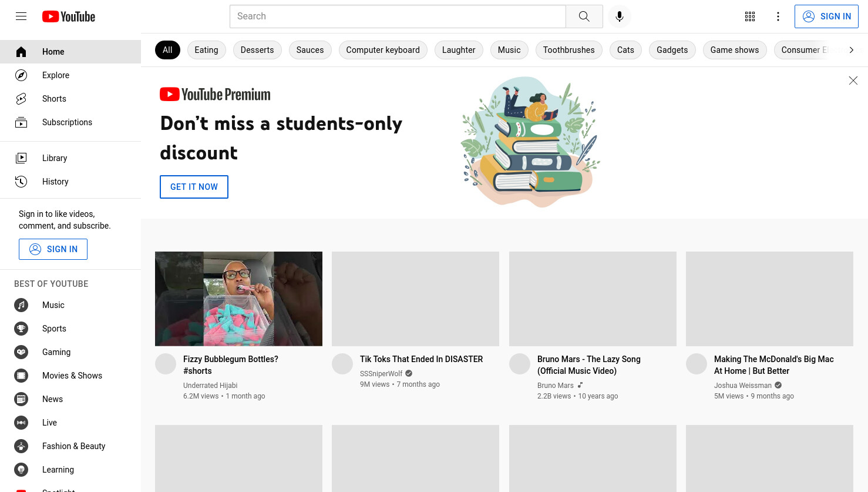
Task: Open the Lazy Song video thumbnail
Action: pyautogui.click(x=593, y=299)
